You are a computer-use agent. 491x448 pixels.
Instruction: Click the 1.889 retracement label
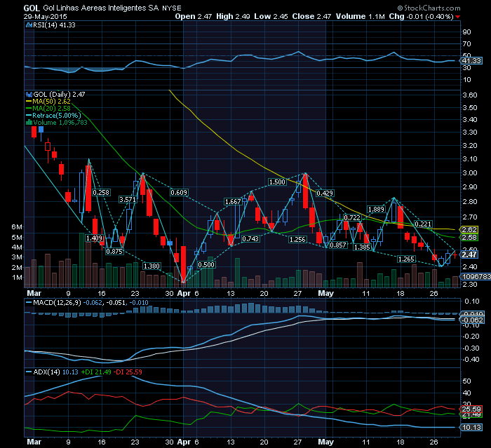(x=376, y=210)
